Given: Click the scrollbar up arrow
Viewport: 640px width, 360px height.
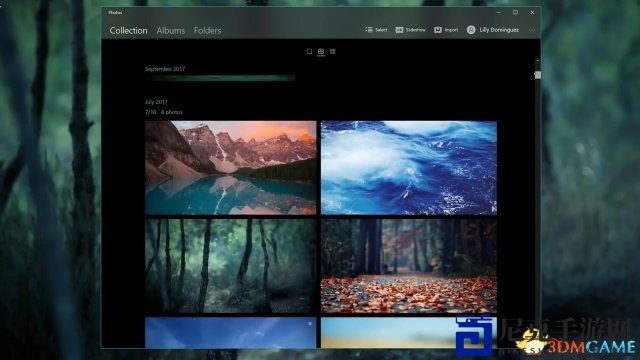Looking at the screenshot, I should pyautogui.click(x=538, y=60).
